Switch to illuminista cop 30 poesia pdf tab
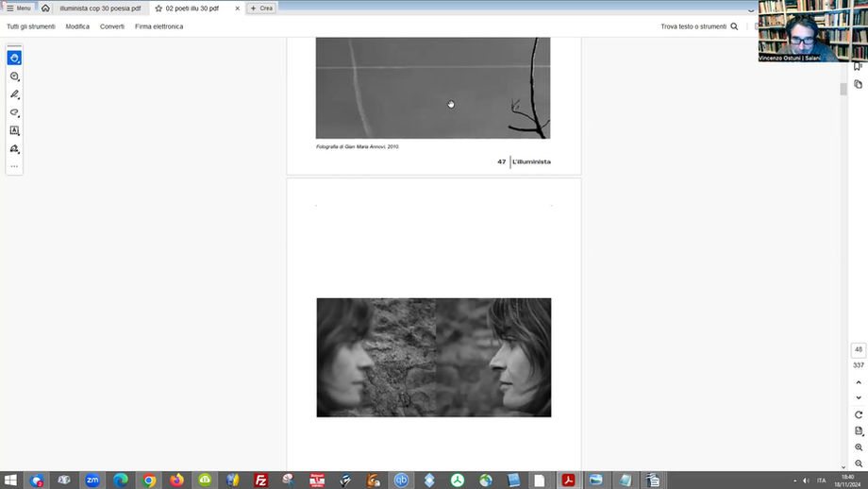 (100, 8)
